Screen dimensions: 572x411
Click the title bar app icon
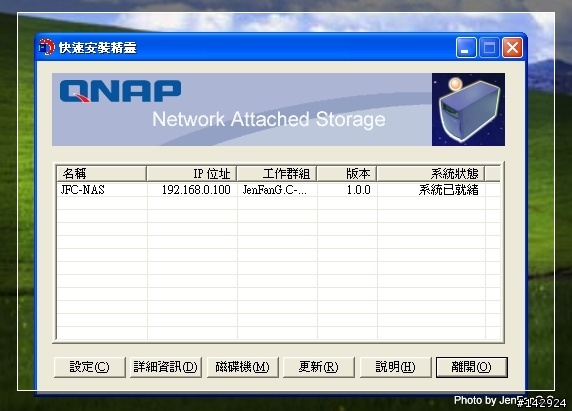(46, 47)
